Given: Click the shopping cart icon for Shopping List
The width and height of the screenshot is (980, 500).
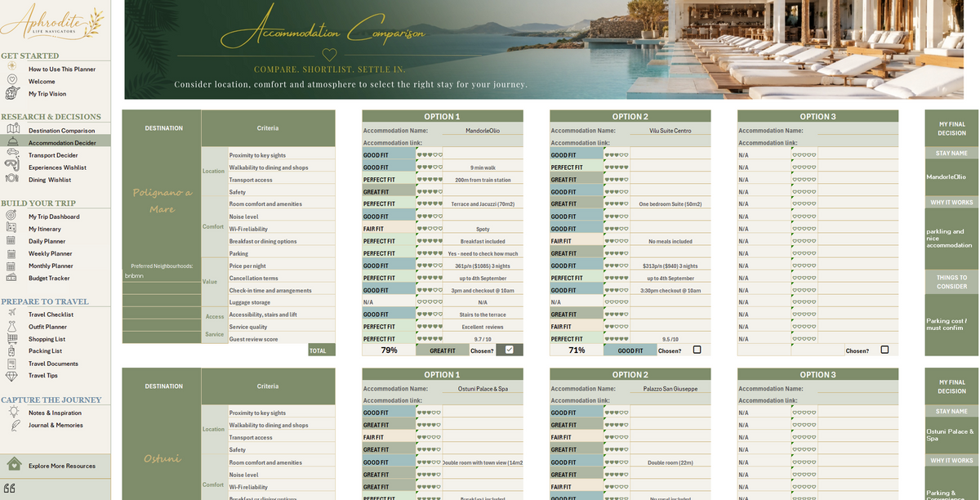Looking at the screenshot, I should [11, 338].
